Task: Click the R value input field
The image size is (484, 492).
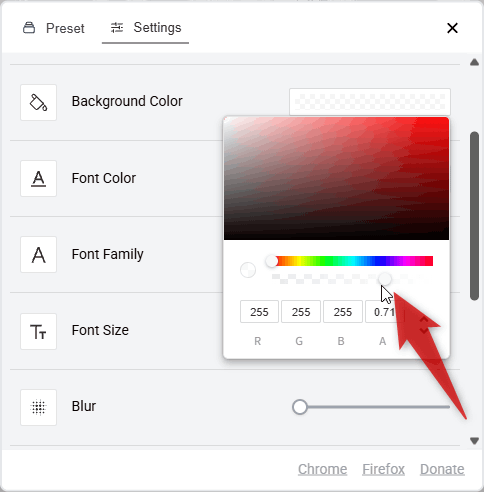Action: (259, 312)
